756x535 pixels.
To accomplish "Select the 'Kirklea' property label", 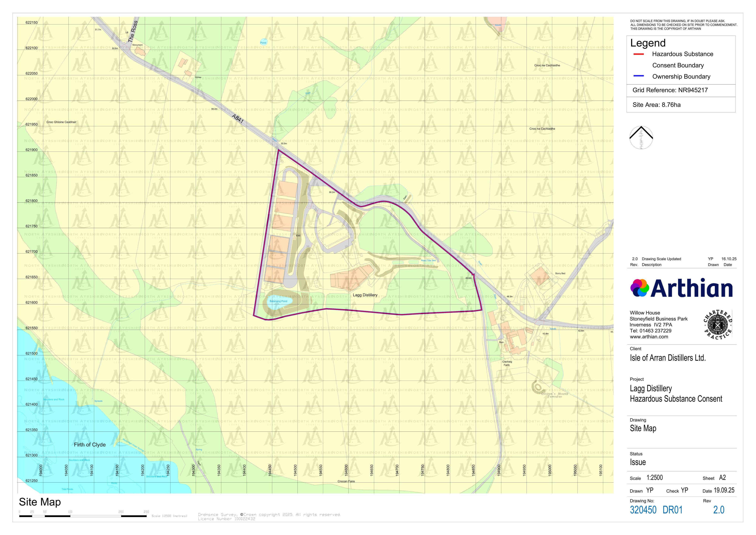I will click(198, 77).
